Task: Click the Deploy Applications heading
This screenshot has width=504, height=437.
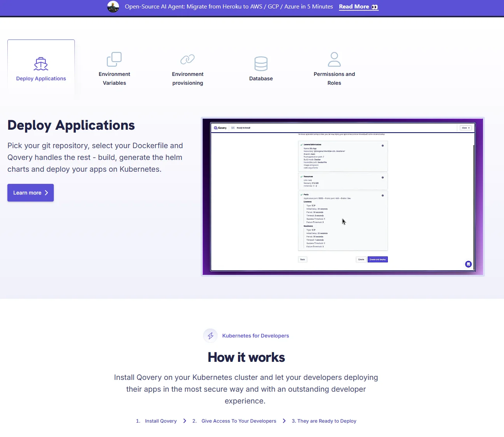Action: point(71,125)
